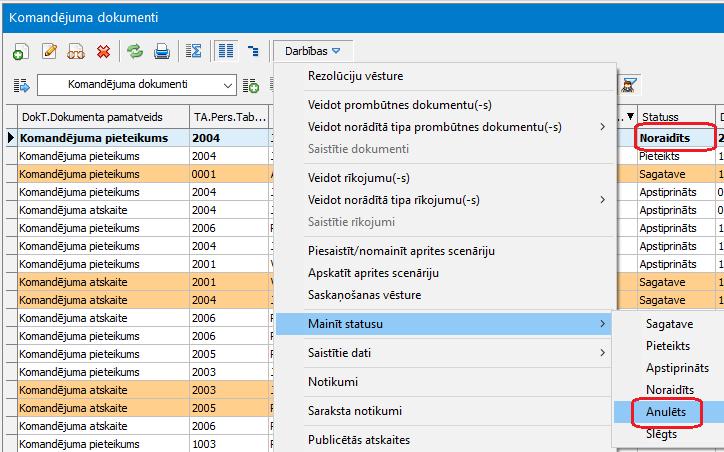Click the Noraidīts status cell in first row
Screen dimensions: 724x452
[x=676, y=138]
